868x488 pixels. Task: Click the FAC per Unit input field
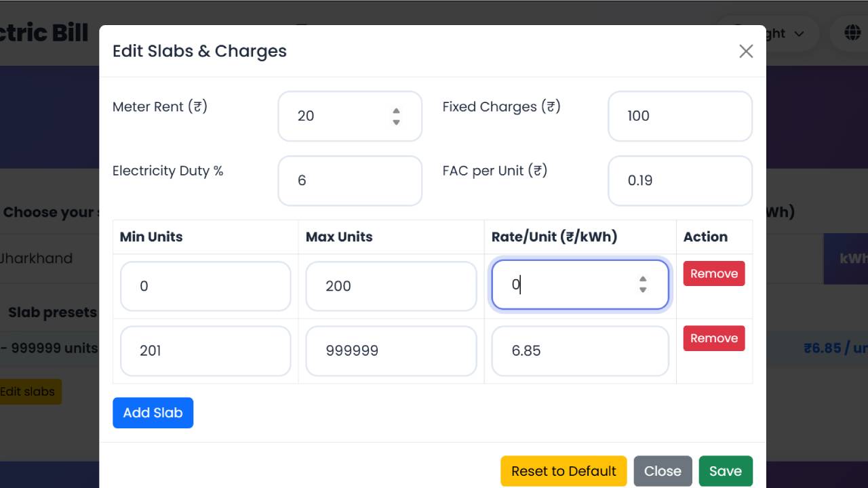click(x=679, y=180)
